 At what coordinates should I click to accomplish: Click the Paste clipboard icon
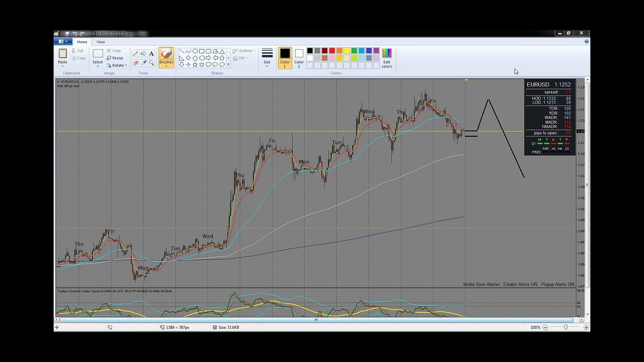pos(62,54)
